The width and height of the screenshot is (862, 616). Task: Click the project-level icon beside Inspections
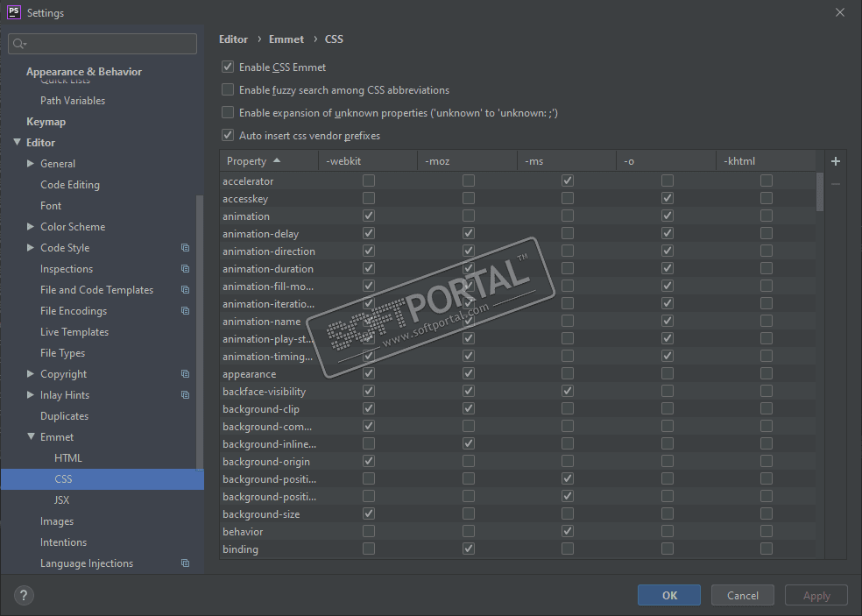click(185, 268)
